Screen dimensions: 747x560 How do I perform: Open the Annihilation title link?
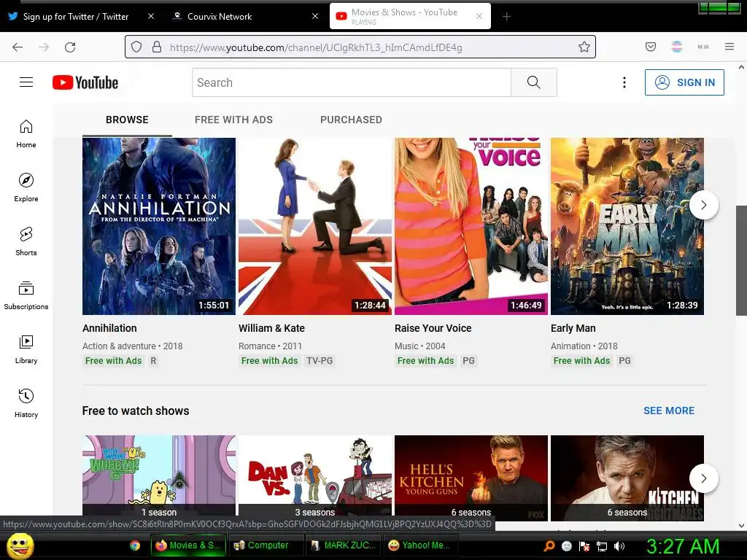(x=109, y=328)
